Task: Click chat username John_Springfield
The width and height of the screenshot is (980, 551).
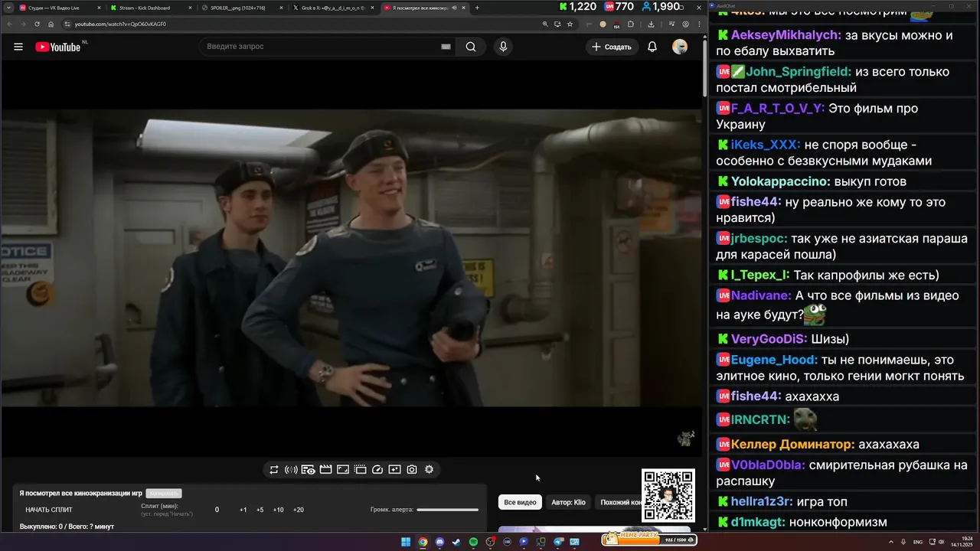Action: pyautogui.click(x=799, y=72)
